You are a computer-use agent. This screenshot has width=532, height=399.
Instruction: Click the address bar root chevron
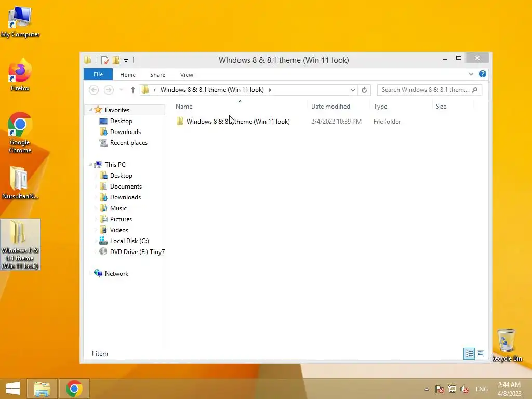(x=155, y=90)
